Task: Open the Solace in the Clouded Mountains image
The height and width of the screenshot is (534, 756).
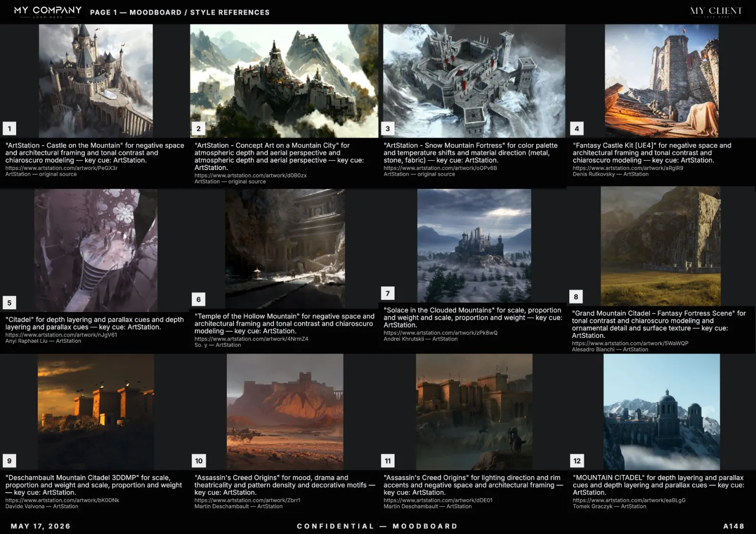Action: (474, 246)
